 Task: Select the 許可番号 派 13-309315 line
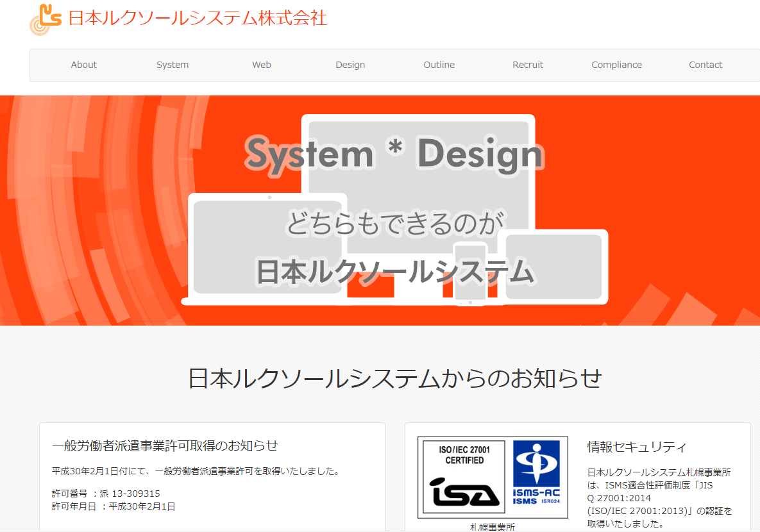(106, 494)
